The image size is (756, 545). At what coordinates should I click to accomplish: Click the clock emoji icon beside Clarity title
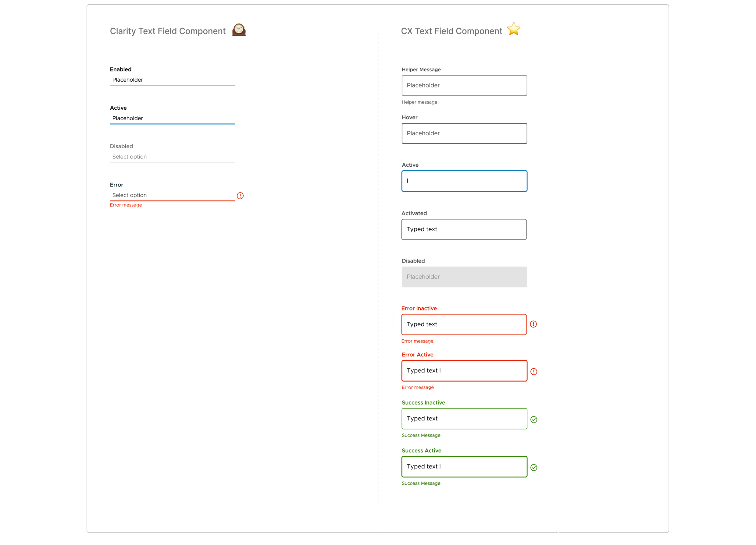pos(239,30)
